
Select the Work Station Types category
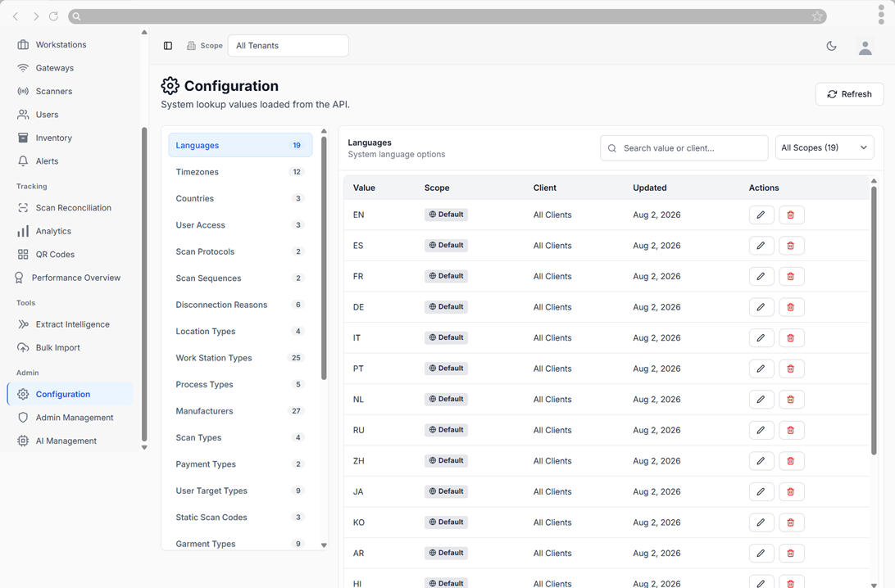coord(240,358)
